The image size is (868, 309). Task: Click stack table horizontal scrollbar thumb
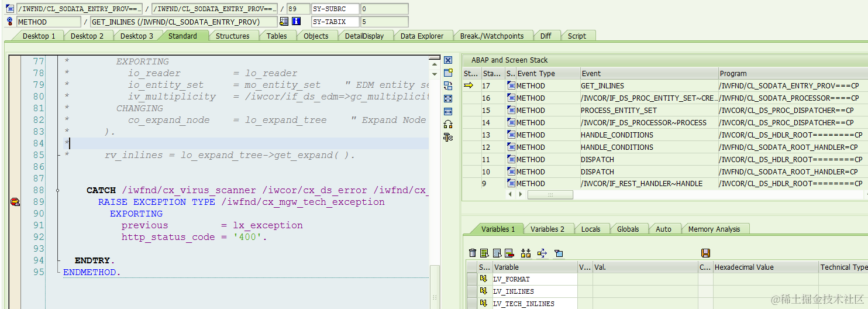[x=550, y=194]
